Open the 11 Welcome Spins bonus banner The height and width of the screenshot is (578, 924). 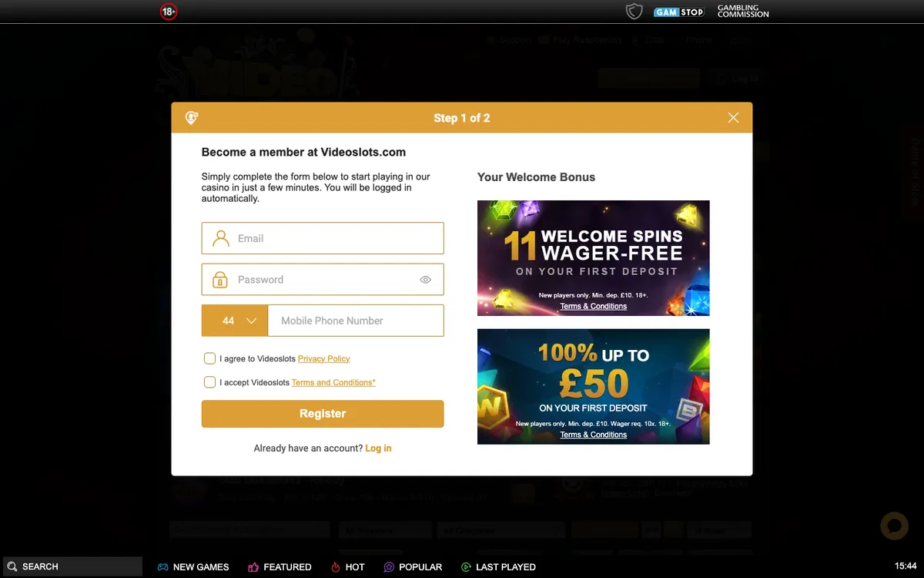pyautogui.click(x=593, y=258)
